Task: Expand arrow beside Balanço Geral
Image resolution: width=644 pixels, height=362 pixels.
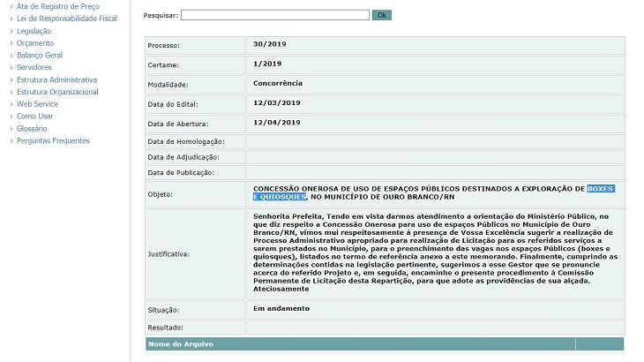Action: click(11, 55)
